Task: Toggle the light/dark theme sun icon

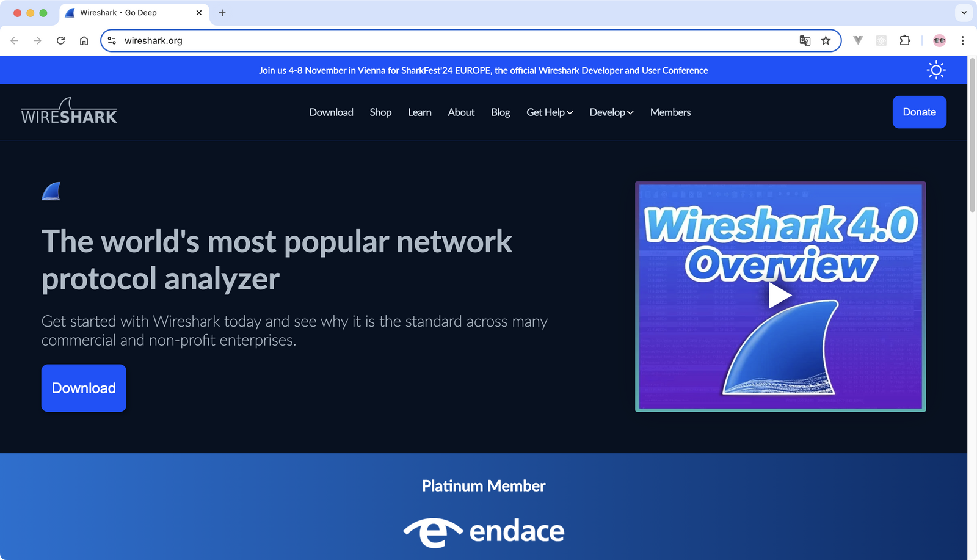Action: 935,70
